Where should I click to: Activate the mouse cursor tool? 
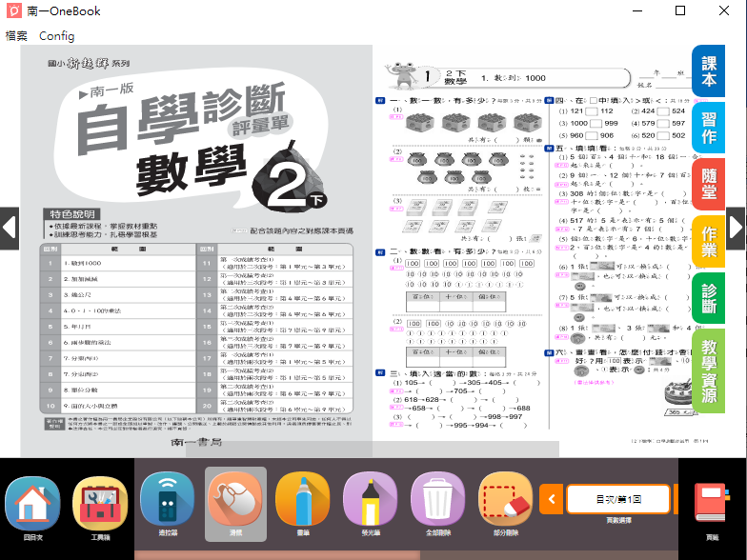pyautogui.click(x=235, y=506)
